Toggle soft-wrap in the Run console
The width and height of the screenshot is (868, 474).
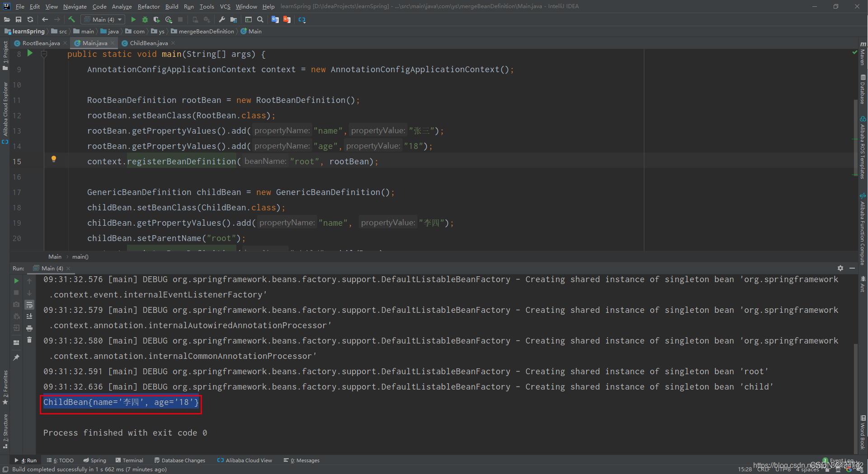tap(29, 305)
